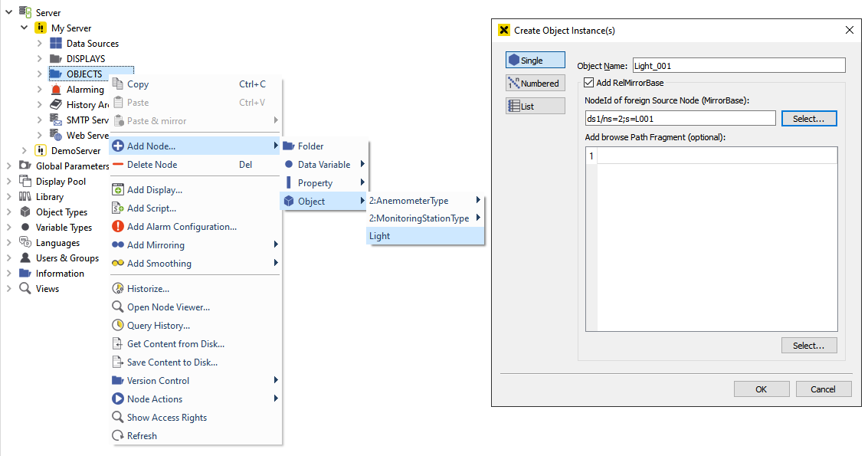Collapse the My Server tree node
Viewport: 868px width, 456px height.
(25, 28)
